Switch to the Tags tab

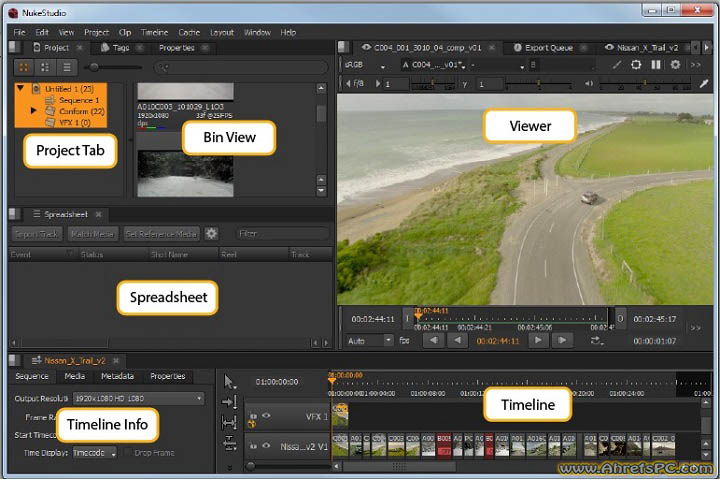[x=121, y=47]
